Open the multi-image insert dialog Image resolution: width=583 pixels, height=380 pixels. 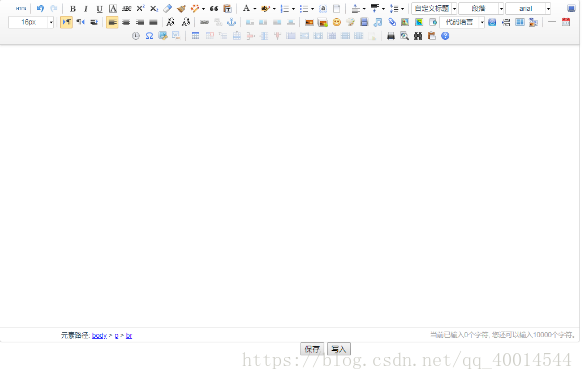pos(323,22)
